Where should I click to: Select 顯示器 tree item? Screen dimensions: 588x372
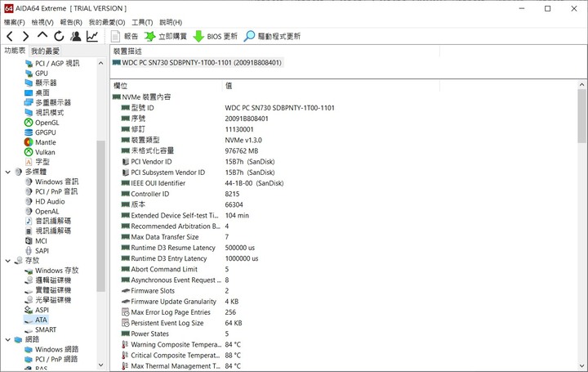coord(41,83)
